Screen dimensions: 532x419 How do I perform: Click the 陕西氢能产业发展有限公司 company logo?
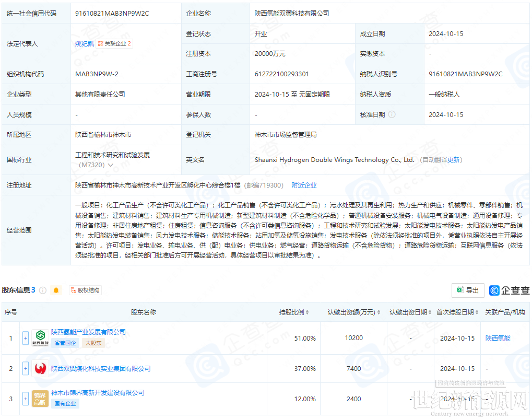point(40,338)
